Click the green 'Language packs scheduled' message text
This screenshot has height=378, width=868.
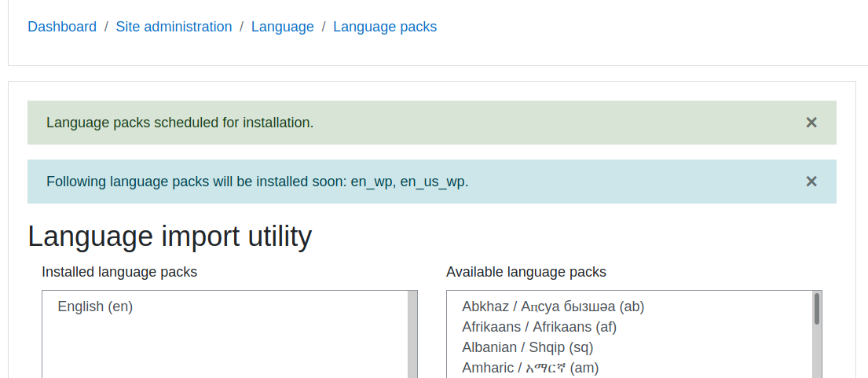click(x=180, y=123)
